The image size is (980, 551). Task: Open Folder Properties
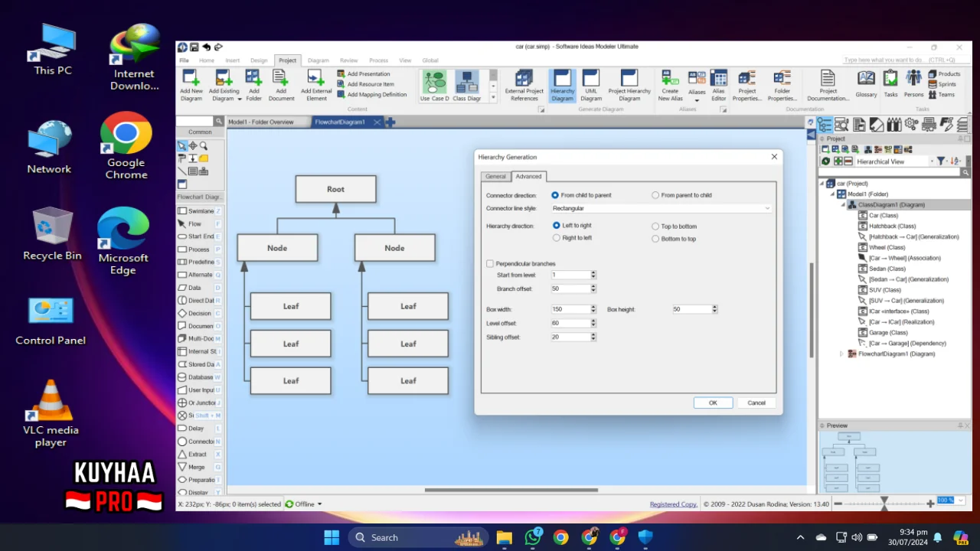click(x=782, y=85)
